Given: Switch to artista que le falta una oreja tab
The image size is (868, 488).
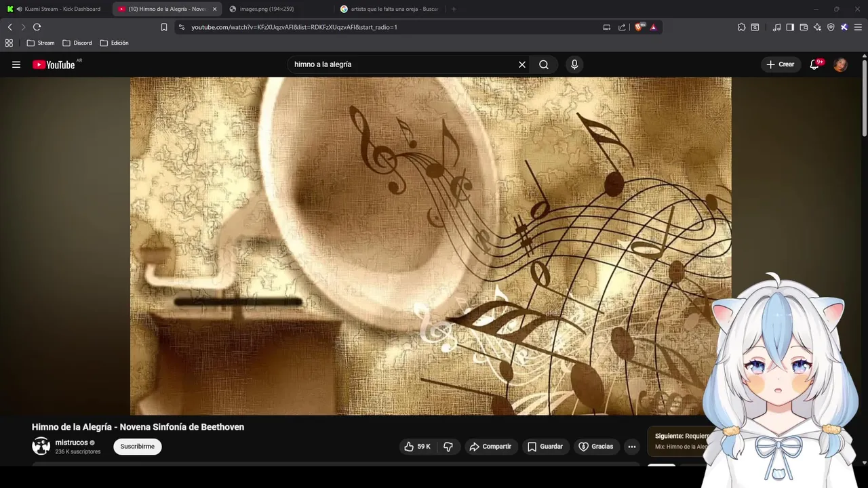Looking at the screenshot, I should click(x=389, y=9).
